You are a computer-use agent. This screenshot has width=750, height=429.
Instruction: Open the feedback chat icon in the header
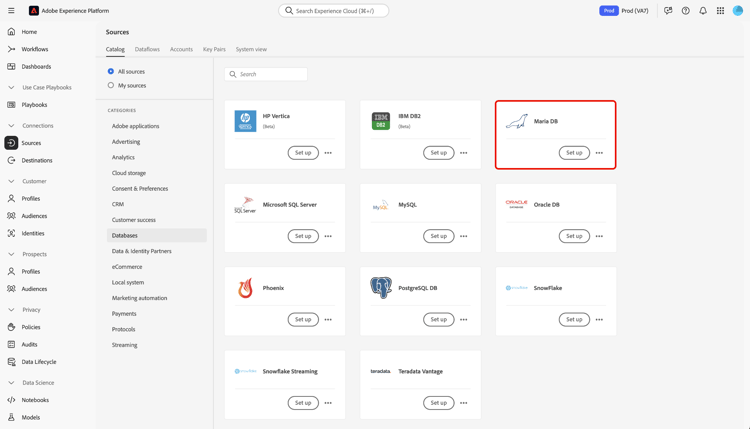pyautogui.click(x=668, y=11)
